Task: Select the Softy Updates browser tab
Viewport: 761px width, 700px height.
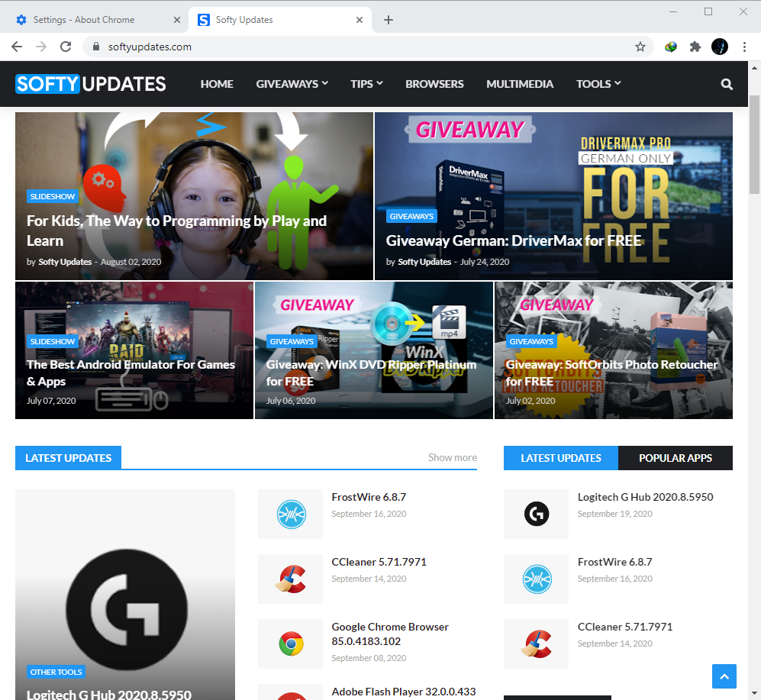Action: [280, 20]
